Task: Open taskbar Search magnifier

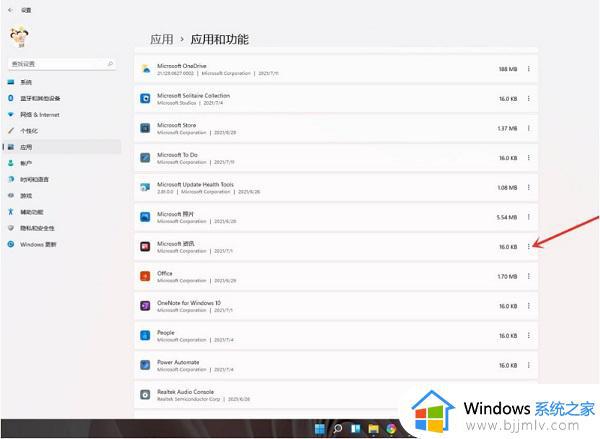Action: pos(338,429)
